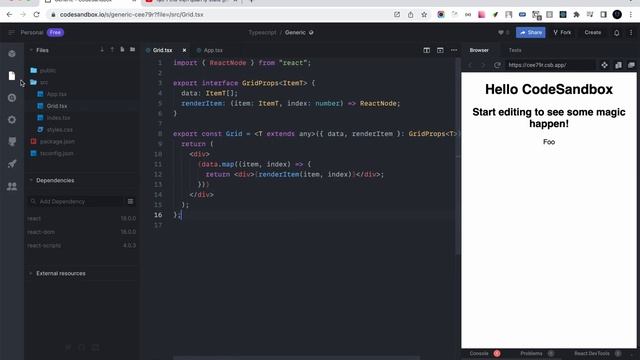This screenshot has height=360, width=640.
Task: Open preview in new window icon
Action: tap(631, 65)
